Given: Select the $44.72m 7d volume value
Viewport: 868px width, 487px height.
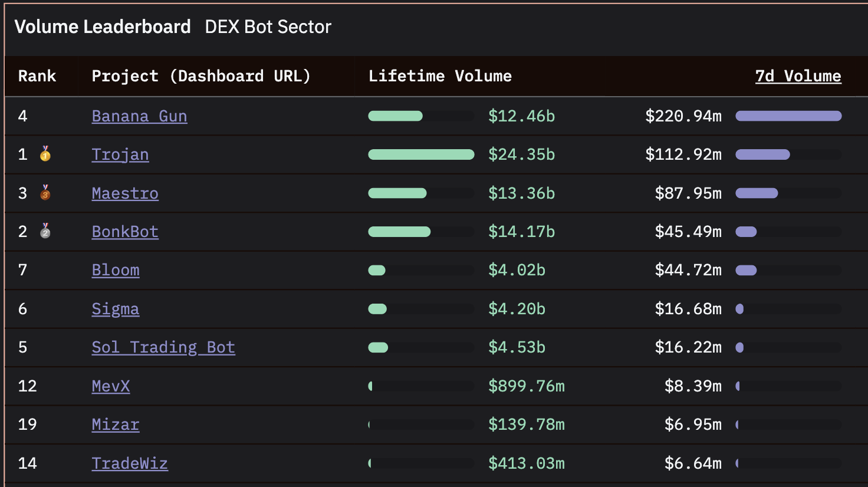Looking at the screenshot, I should click(x=688, y=270).
